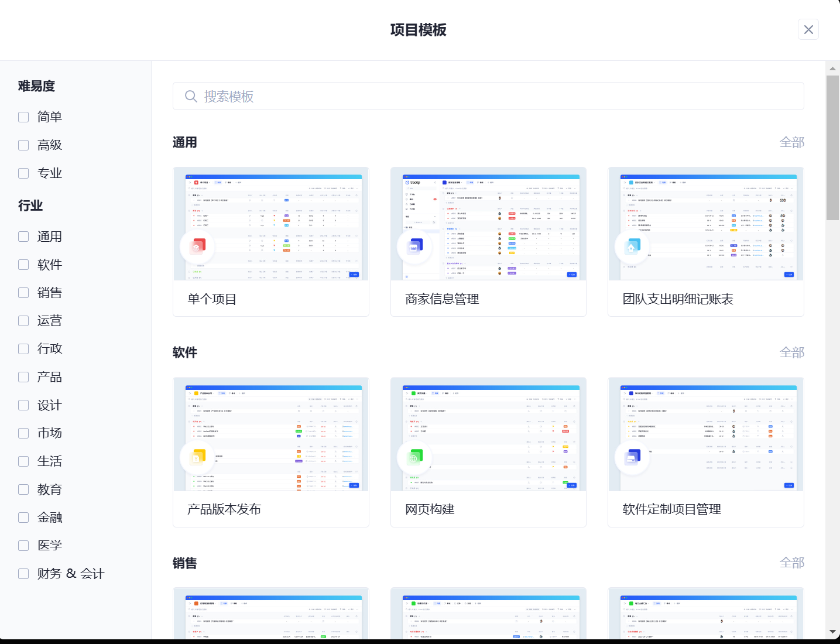Click the green icon on 网页构建 template
The width and height of the screenshot is (840, 644).
[415, 457]
